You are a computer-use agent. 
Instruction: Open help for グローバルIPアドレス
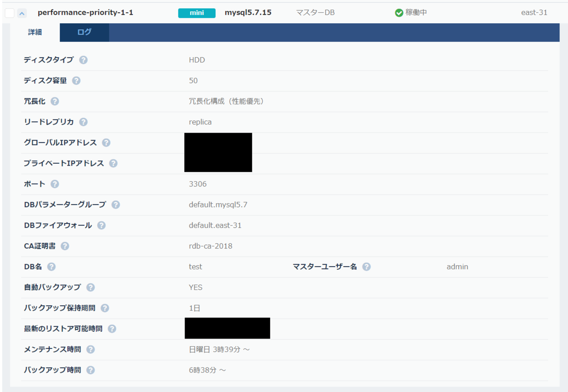click(106, 143)
